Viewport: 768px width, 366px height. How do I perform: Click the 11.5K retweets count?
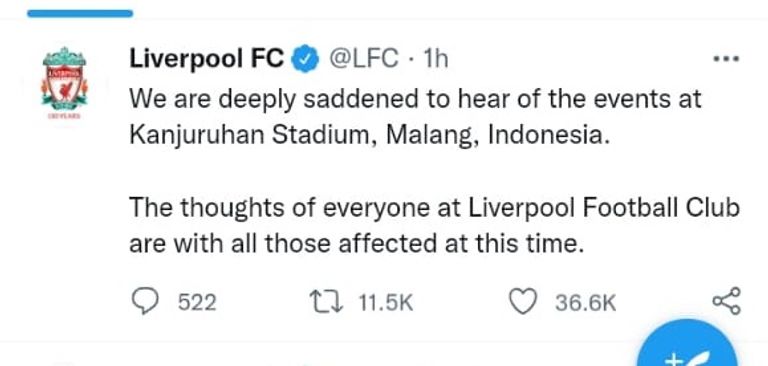click(385, 302)
